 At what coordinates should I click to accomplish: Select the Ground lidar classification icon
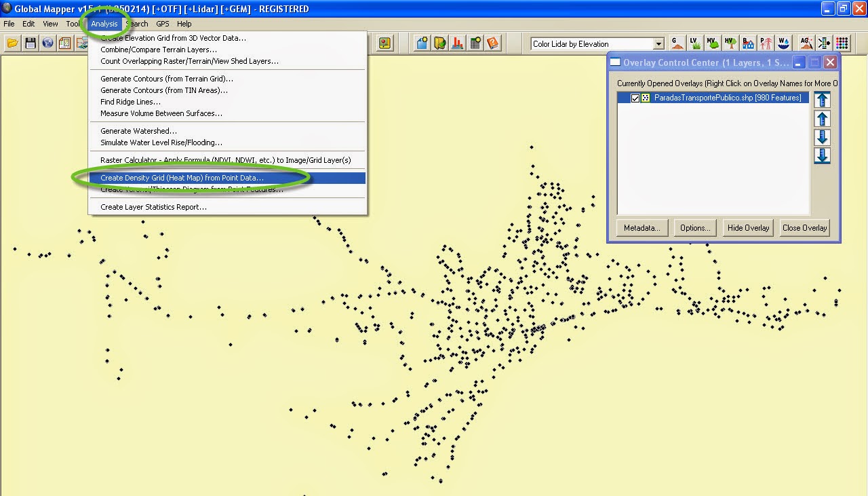pos(677,42)
